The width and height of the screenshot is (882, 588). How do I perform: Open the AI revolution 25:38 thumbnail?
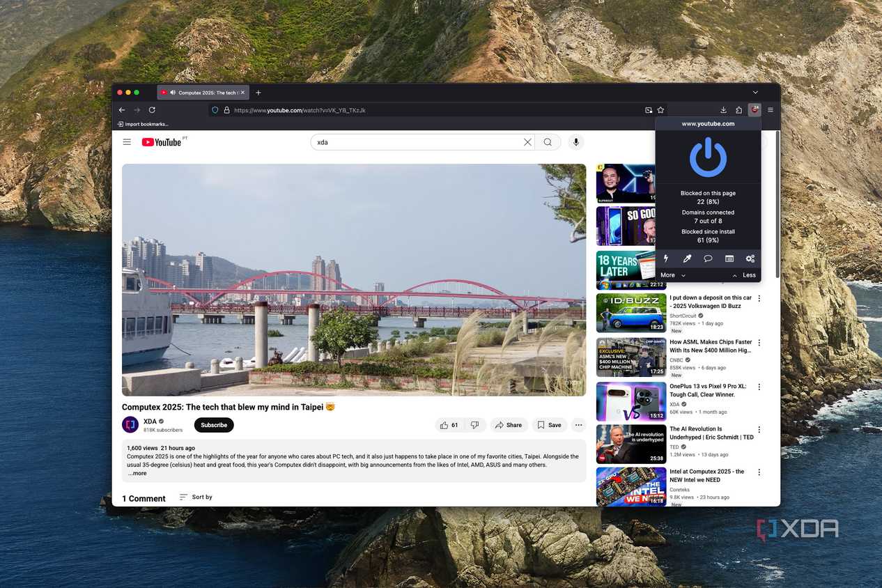631,444
